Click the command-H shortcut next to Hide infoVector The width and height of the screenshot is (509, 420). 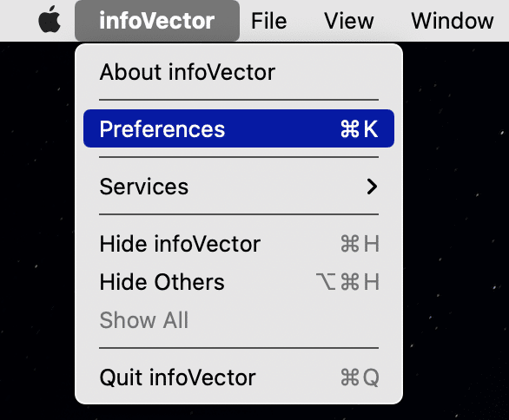pos(360,244)
